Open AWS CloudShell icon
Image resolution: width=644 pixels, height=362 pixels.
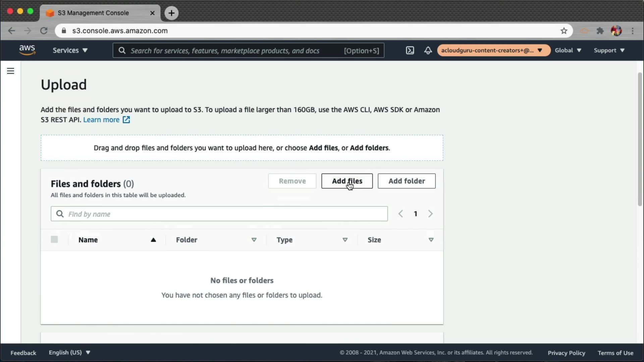pyautogui.click(x=410, y=50)
